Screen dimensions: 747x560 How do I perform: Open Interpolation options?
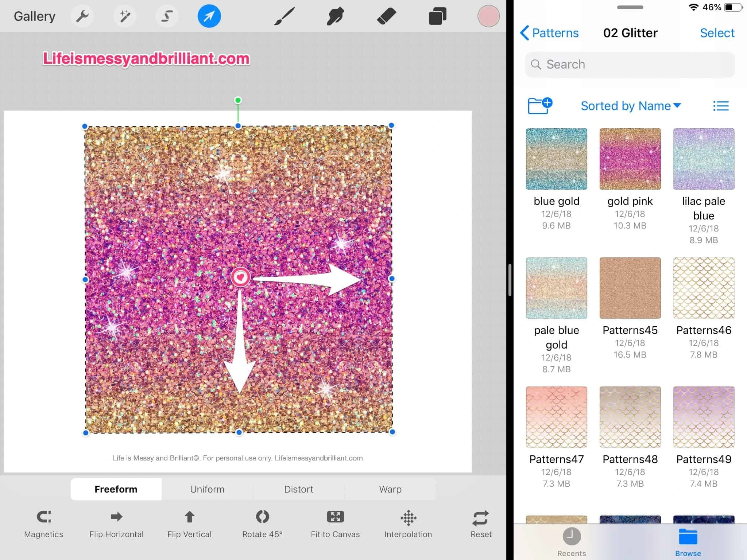[x=408, y=524]
